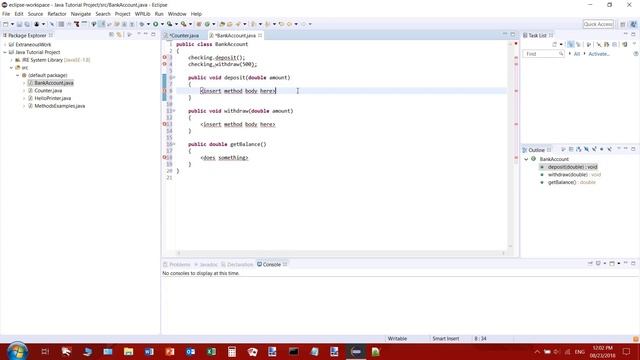The image size is (640, 360).
Task: Close the BankAccount.java editor tab
Action: (x=260, y=36)
